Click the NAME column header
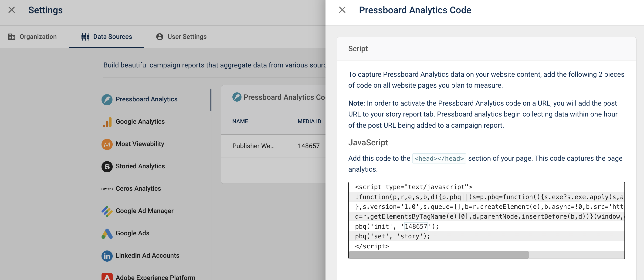Screen dimensions: 644x280 (x=240, y=121)
